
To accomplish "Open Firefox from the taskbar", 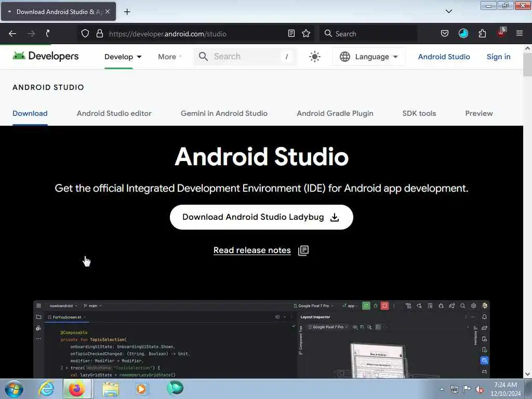I will pos(77,389).
